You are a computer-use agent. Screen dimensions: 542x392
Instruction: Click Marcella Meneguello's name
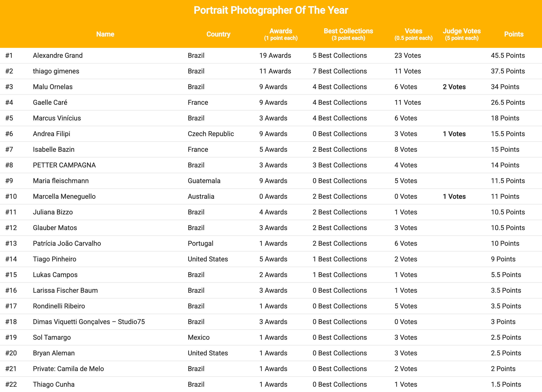64,196
